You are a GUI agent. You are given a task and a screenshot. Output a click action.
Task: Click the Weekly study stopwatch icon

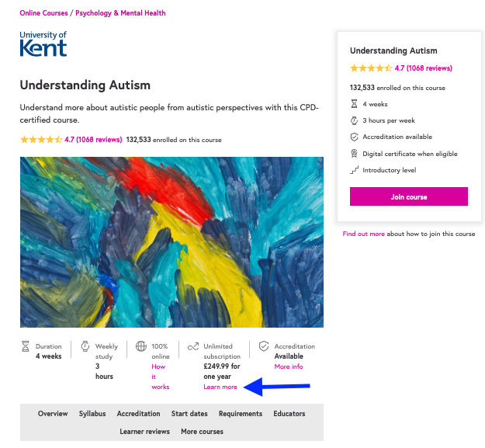click(x=85, y=346)
